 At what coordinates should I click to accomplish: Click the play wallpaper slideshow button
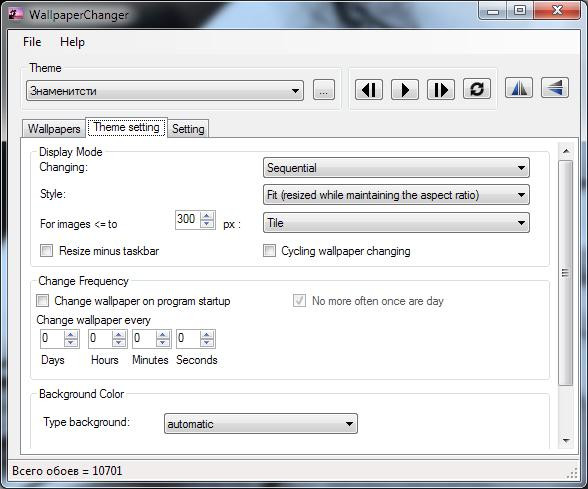[x=405, y=90]
